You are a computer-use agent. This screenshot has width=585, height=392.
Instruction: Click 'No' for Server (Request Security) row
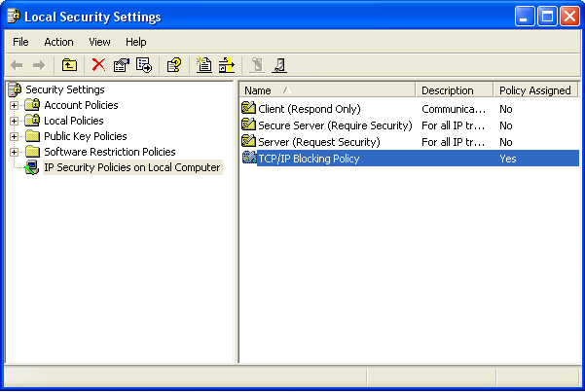pos(506,142)
